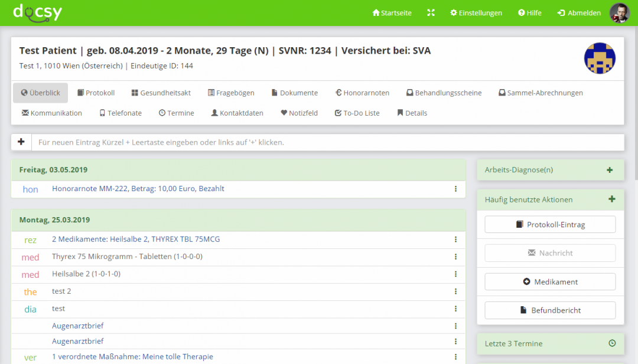Switch to the Gesundheitsakt tab
This screenshot has height=364, width=638.
161,93
